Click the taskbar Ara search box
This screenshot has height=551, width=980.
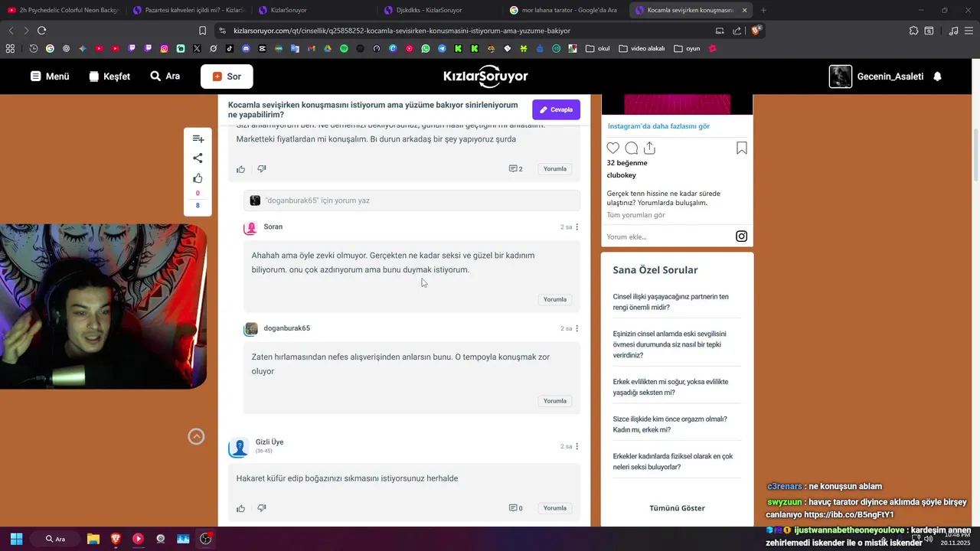click(x=55, y=539)
